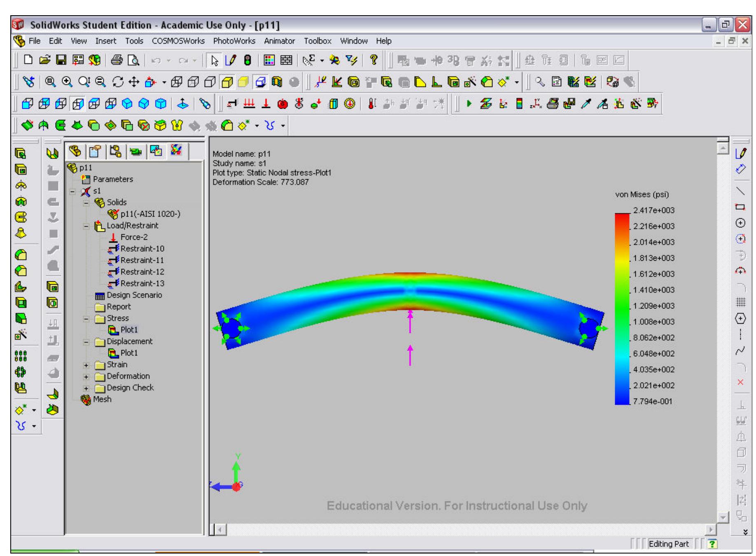Click the Save floppy disk icon
The image size is (756, 556).
[x=61, y=61]
